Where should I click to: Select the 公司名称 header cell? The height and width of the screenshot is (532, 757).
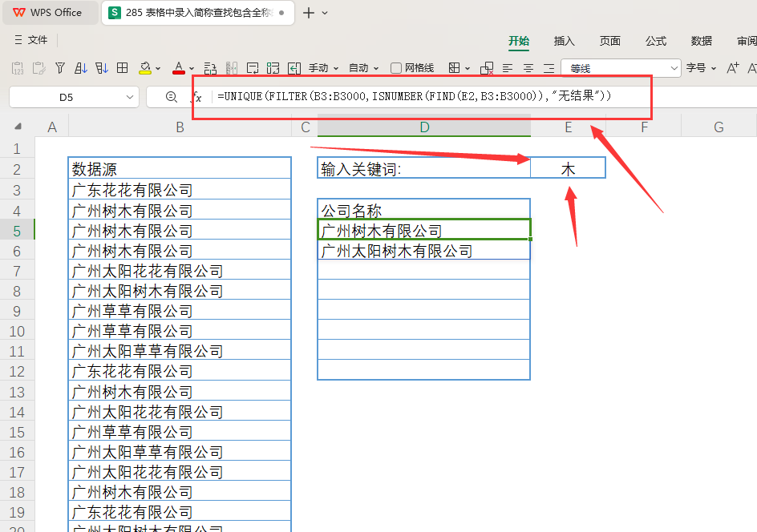(424, 210)
